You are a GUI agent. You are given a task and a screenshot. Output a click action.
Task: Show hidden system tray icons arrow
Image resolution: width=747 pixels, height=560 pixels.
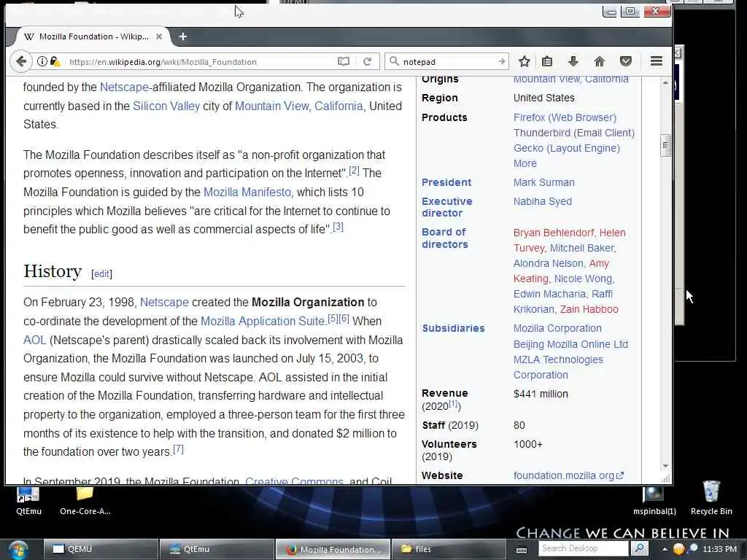pos(665,549)
